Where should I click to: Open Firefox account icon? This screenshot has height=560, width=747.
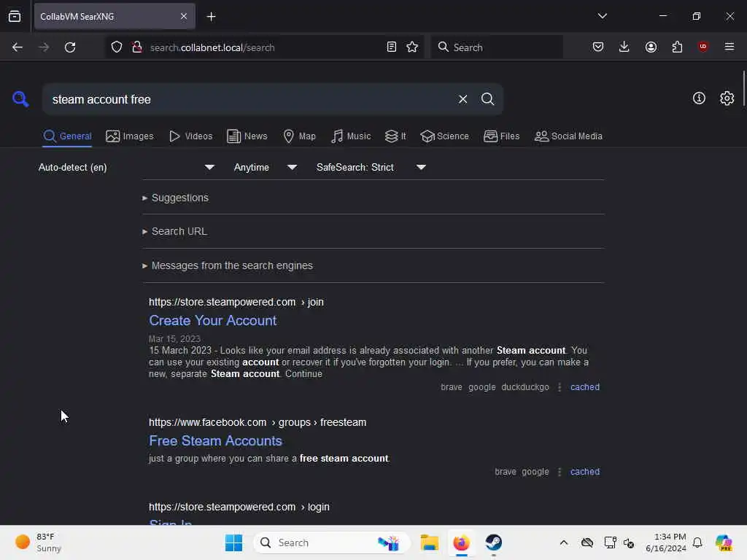click(x=651, y=47)
